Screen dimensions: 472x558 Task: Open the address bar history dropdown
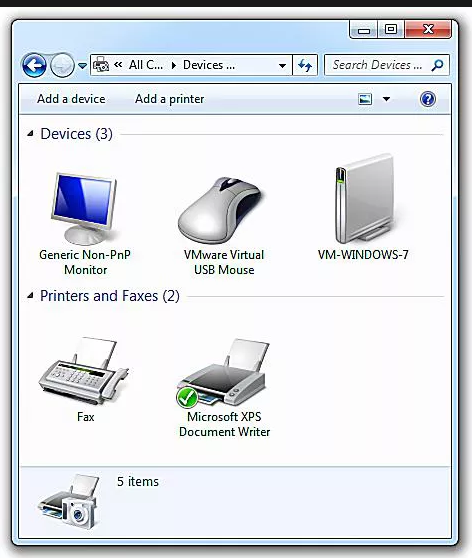pyautogui.click(x=282, y=65)
